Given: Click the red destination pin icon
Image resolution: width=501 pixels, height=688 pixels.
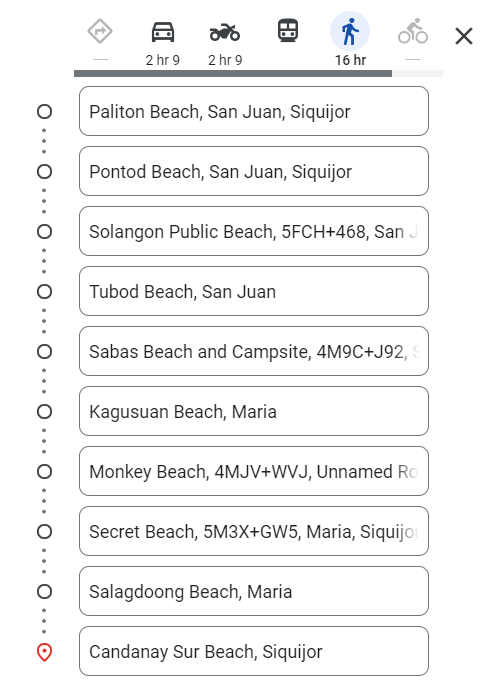Looking at the screenshot, I should click(44, 652).
